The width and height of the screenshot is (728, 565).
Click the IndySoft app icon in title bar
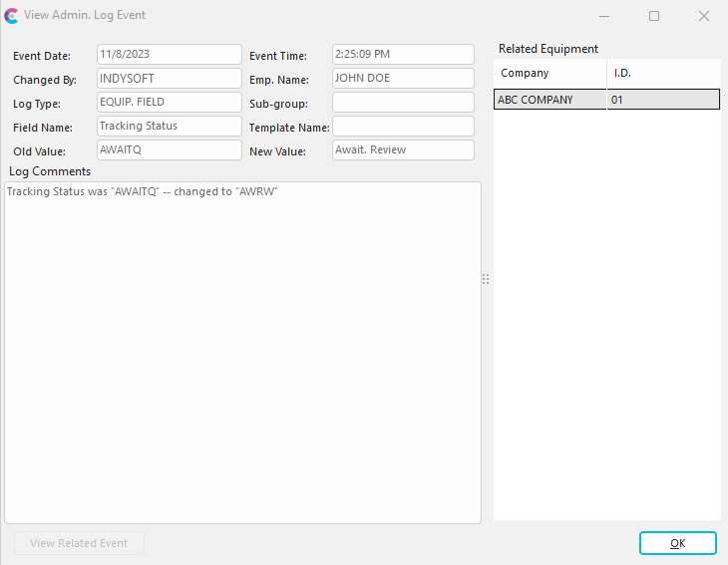point(12,16)
